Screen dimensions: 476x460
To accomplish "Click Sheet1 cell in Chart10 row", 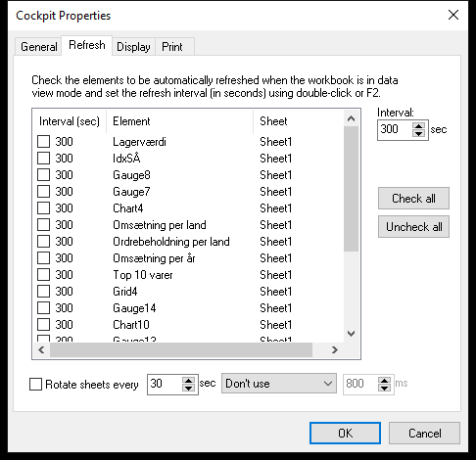I will (275, 325).
